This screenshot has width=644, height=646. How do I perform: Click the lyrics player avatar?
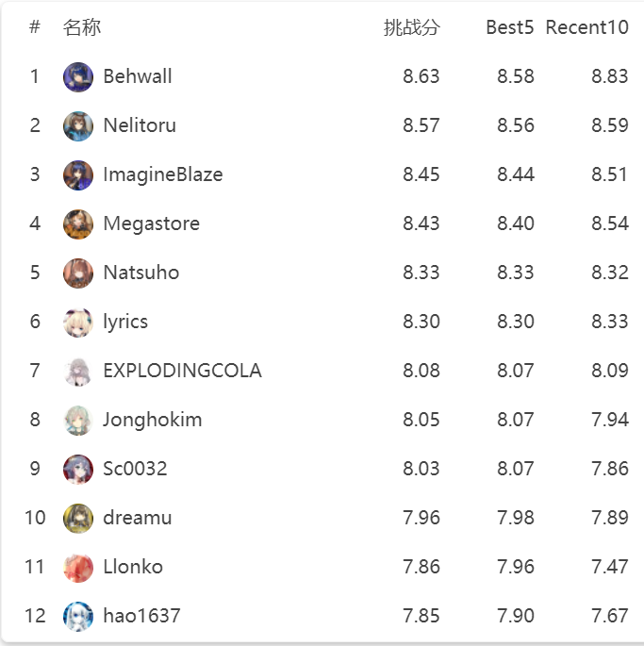78,323
